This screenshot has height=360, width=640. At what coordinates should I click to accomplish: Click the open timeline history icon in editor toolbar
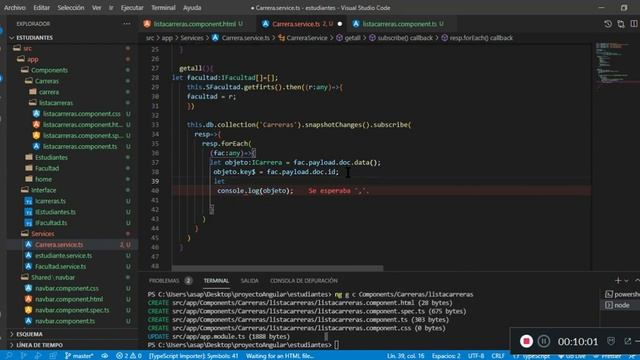[608, 24]
